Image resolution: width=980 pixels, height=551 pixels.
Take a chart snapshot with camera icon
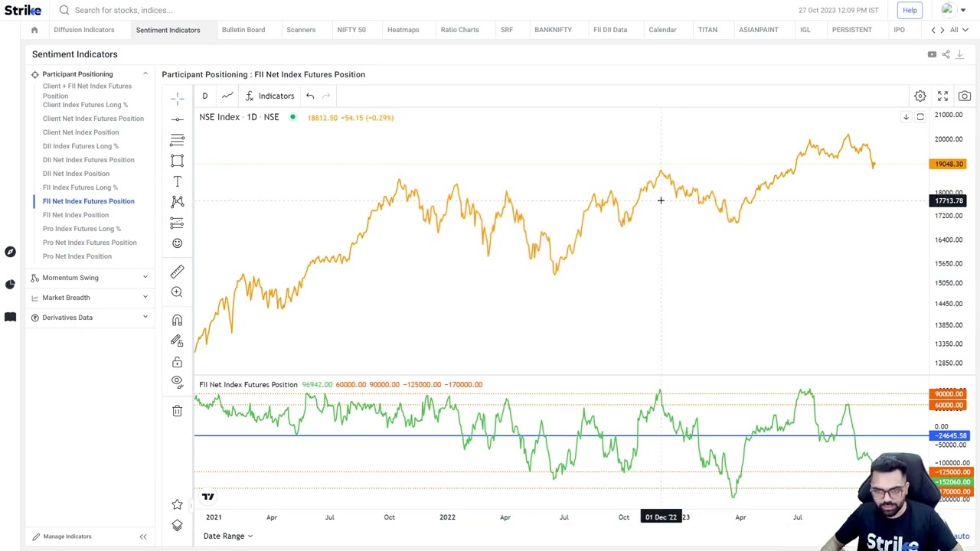pos(965,96)
